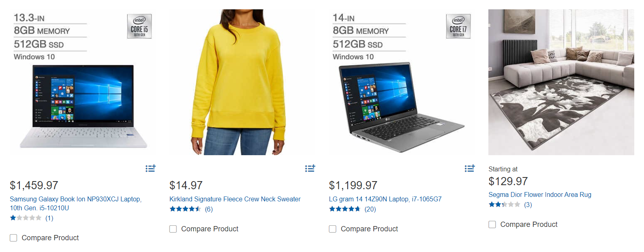Screen dimensions: 644x252
Task: Click star rating of Segma area rug
Action: click(x=504, y=205)
